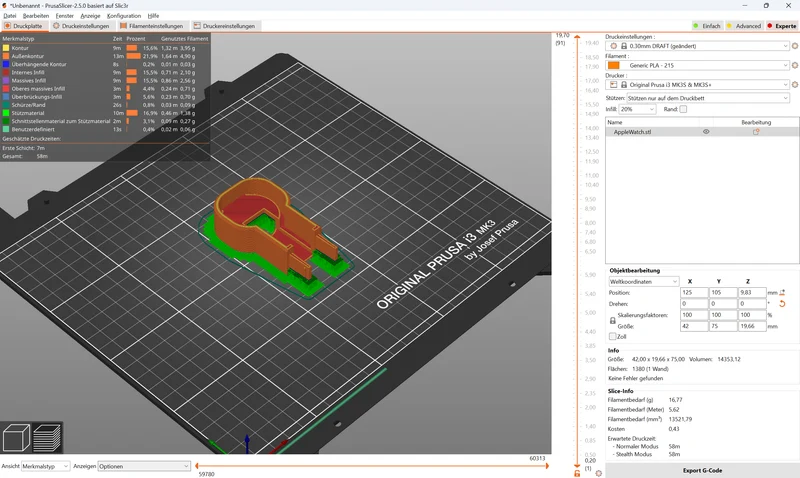Click the top handle of vertical layer slider
The image size is (800, 478).
point(577,37)
